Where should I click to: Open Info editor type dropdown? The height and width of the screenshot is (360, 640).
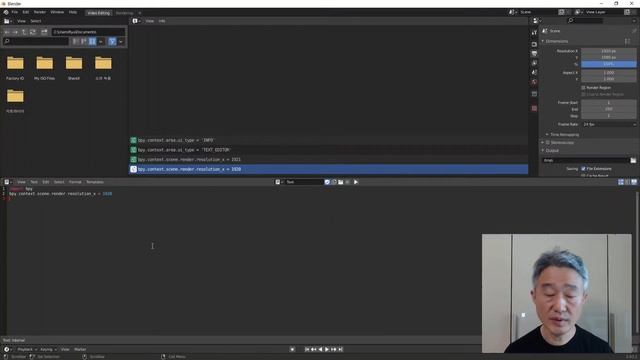point(136,21)
